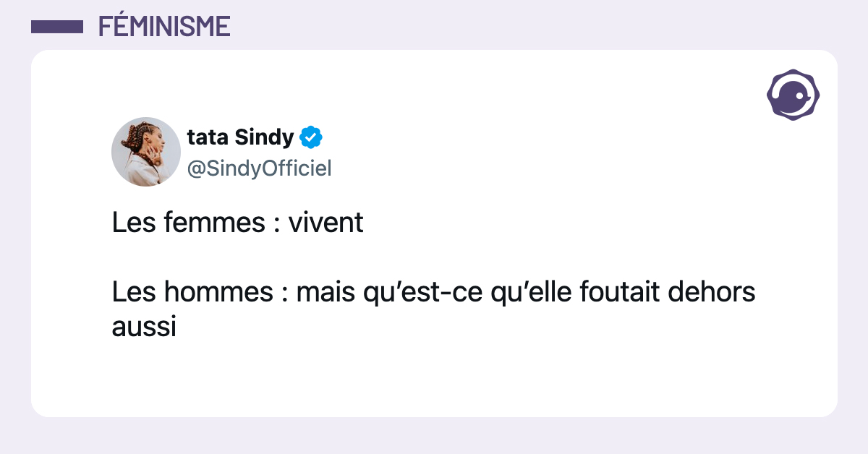
Task: Select the FÉMINISME category label
Action: (164, 27)
